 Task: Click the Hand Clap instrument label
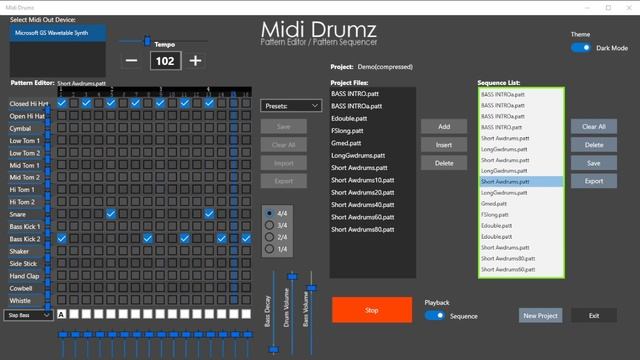coord(24,276)
